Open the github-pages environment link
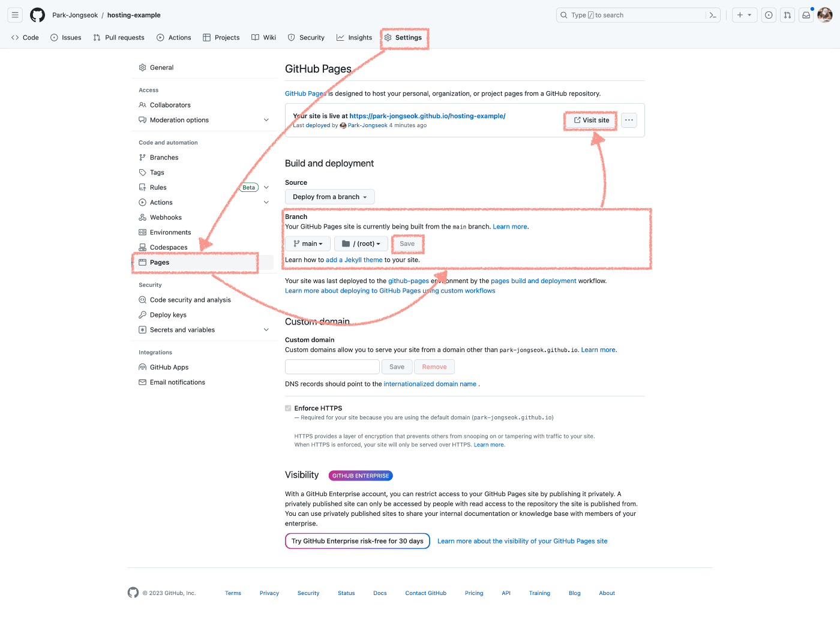 (409, 281)
